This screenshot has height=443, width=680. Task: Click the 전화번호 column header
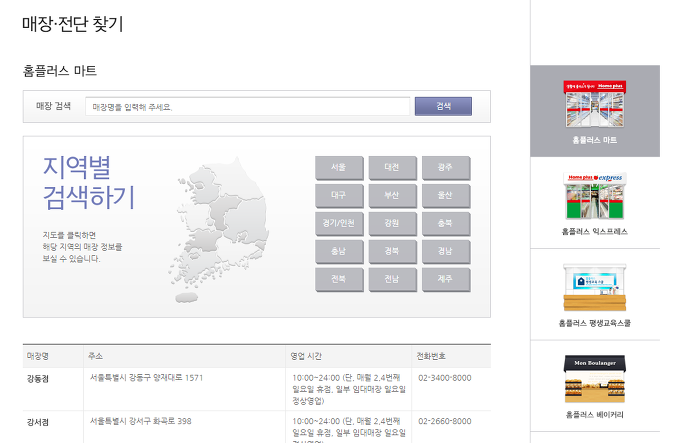431,356
